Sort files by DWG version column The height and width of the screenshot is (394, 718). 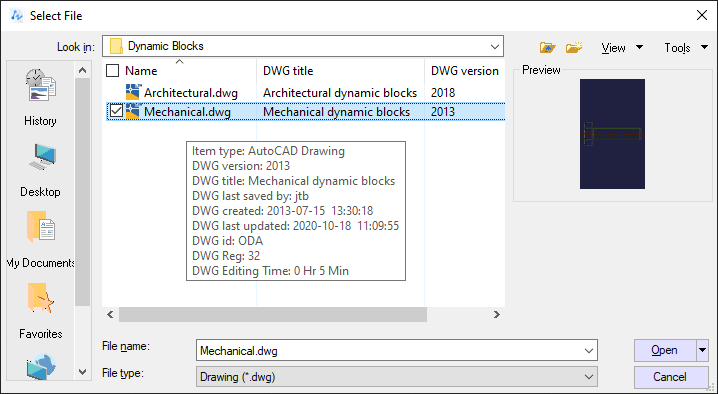pyautogui.click(x=465, y=71)
